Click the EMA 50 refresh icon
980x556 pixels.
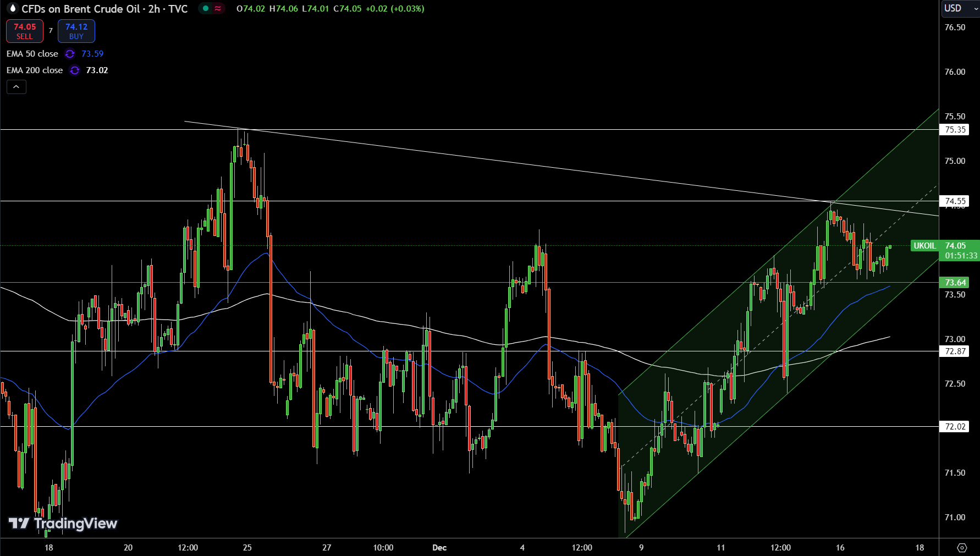[70, 54]
